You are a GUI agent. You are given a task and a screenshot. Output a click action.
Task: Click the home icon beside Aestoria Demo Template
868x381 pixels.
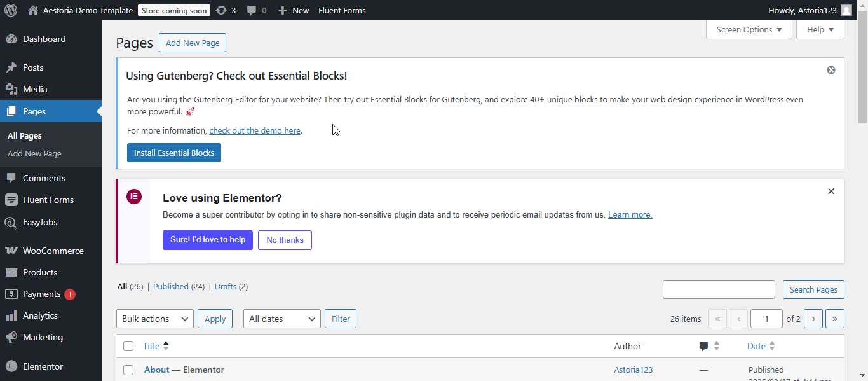tap(33, 10)
